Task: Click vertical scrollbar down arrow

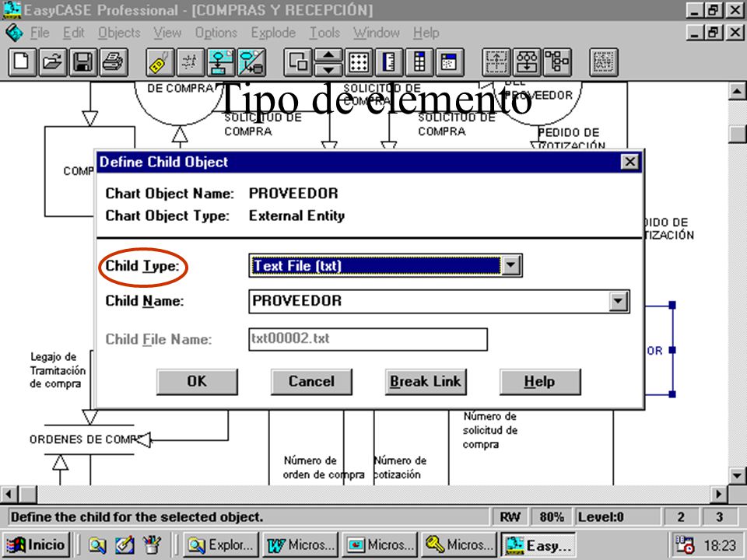Action: point(737,475)
